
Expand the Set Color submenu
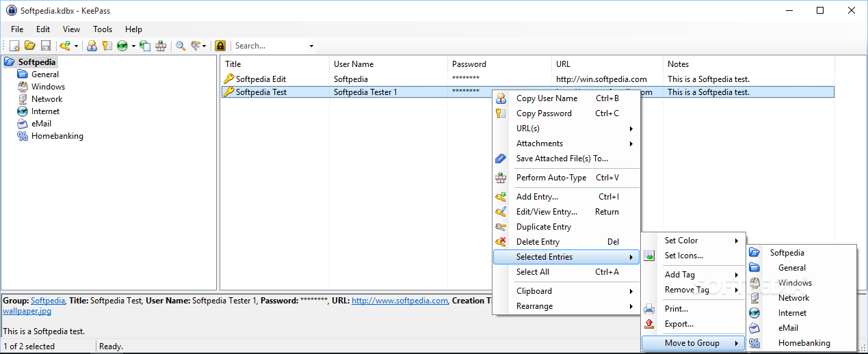693,241
